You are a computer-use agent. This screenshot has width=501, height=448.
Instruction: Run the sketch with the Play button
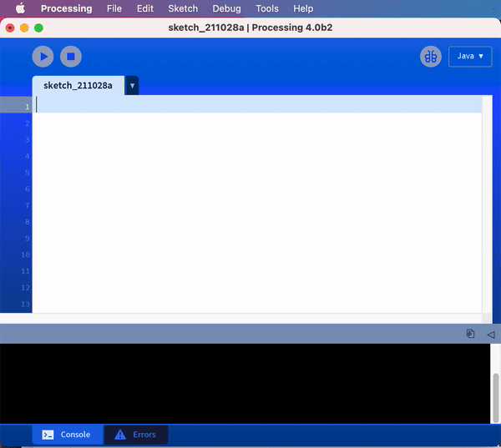pos(43,57)
